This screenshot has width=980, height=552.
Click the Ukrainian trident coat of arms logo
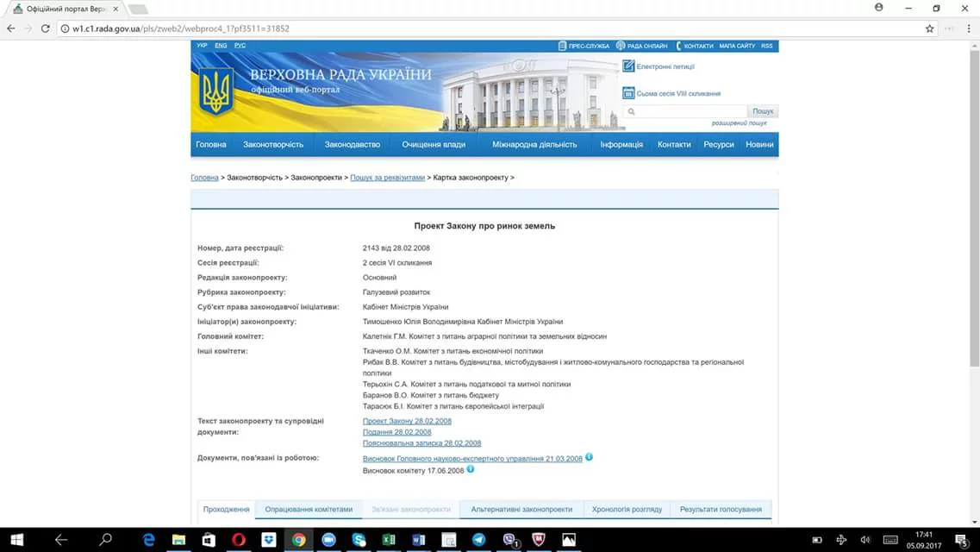coord(216,91)
